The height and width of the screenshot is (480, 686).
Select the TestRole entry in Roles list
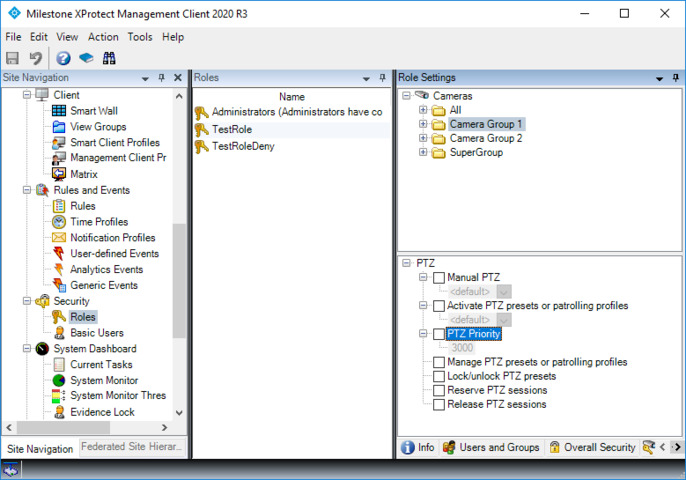(233, 130)
